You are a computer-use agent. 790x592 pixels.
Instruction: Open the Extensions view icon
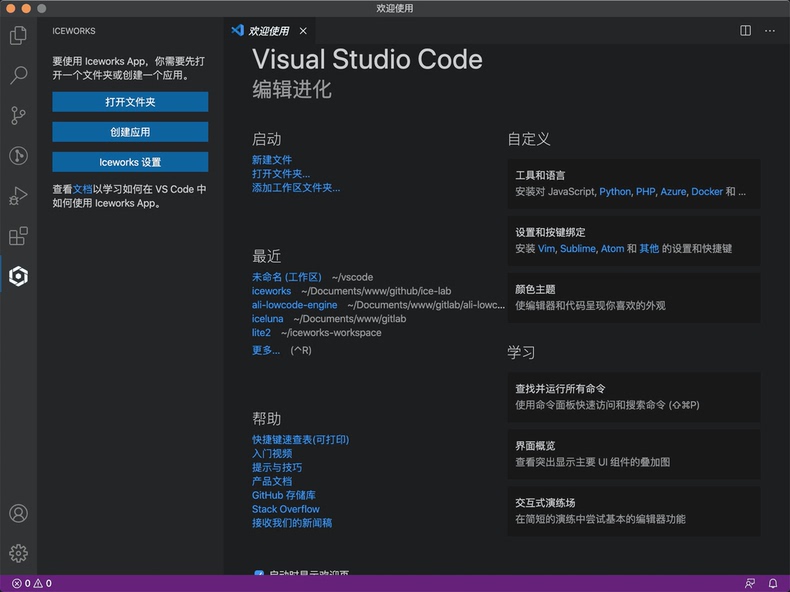pyautogui.click(x=18, y=236)
